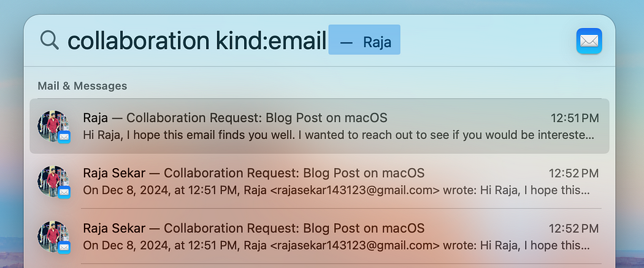The image size is (644, 268).
Task: Click the top result's "Collaboration Request" subject
Action: 256,118
